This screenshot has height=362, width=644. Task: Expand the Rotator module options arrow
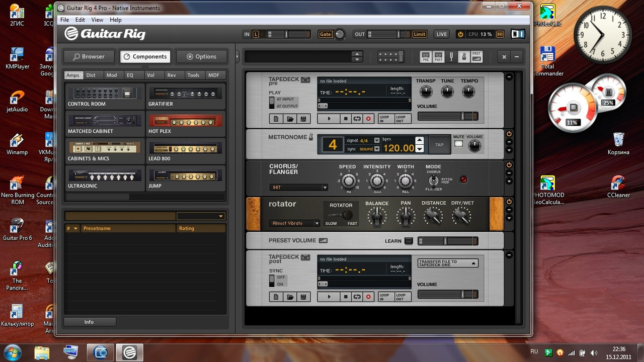coord(509,218)
